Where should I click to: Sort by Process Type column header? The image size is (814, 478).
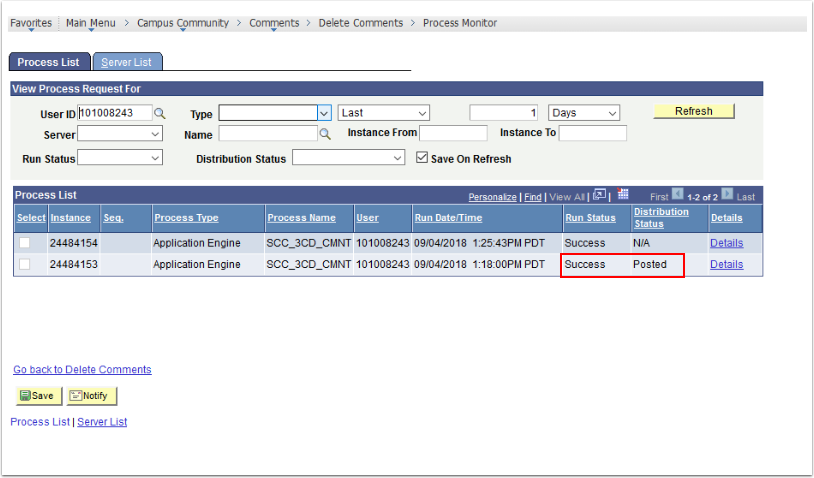(x=186, y=218)
